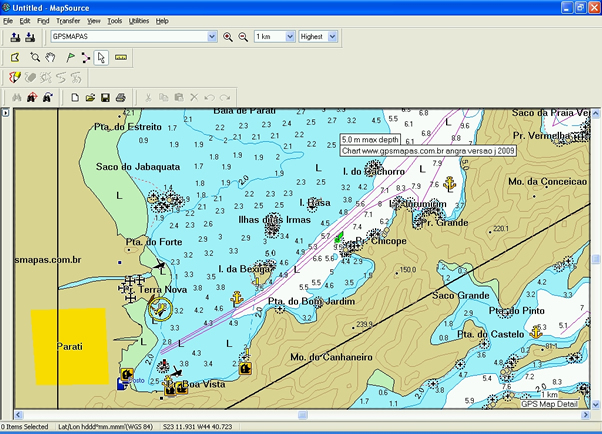Select the Measure distance ruler tool
The image size is (602, 434).
coord(121,58)
